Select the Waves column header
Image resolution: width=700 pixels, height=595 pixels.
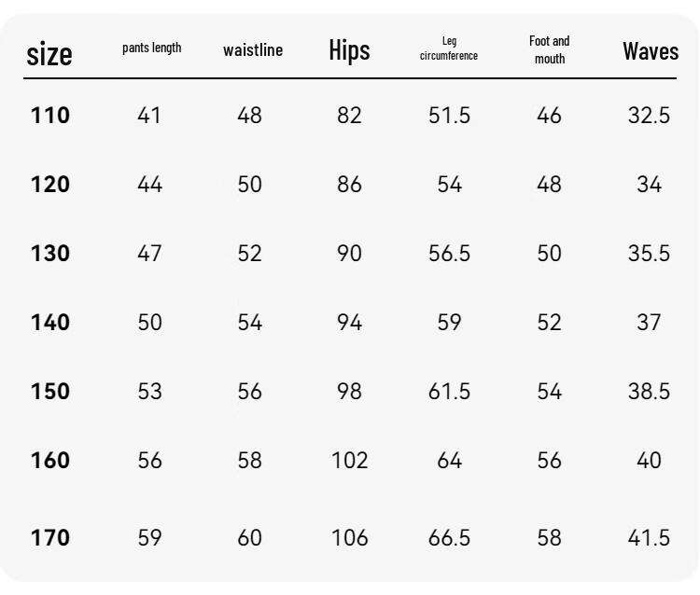[651, 51]
